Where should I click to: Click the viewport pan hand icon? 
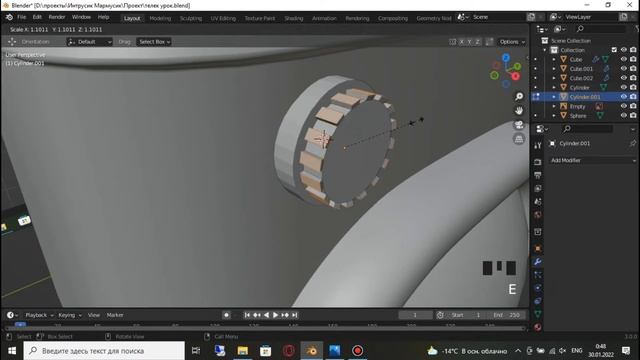pos(519,111)
